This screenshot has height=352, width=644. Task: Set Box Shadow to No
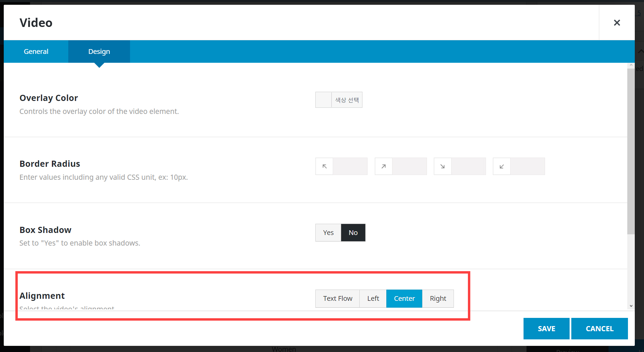coord(353,233)
